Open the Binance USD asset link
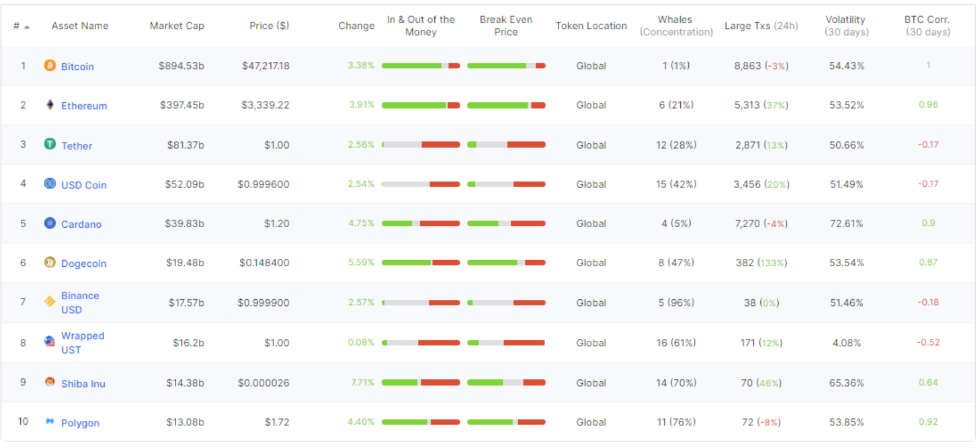The image size is (980, 448). pos(80,302)
